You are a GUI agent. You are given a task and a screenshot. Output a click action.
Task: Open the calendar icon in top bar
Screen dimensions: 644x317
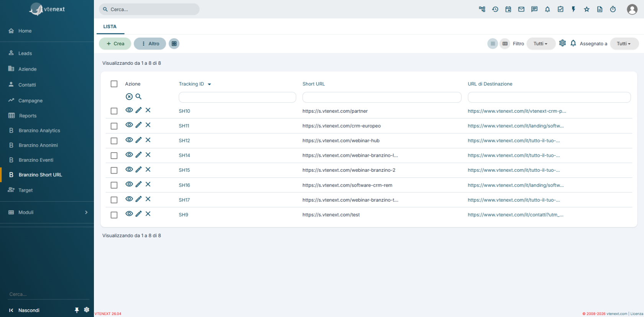(x=508, y=9)
